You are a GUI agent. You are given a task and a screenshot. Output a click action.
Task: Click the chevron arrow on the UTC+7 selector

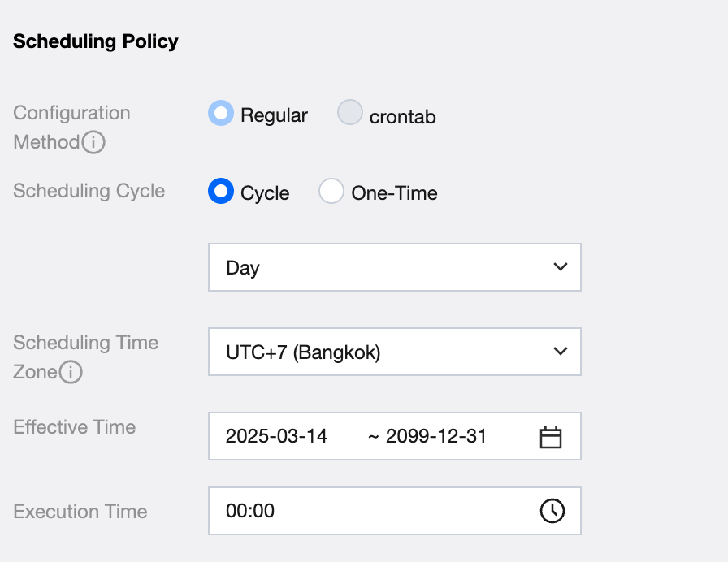[559, 352]
